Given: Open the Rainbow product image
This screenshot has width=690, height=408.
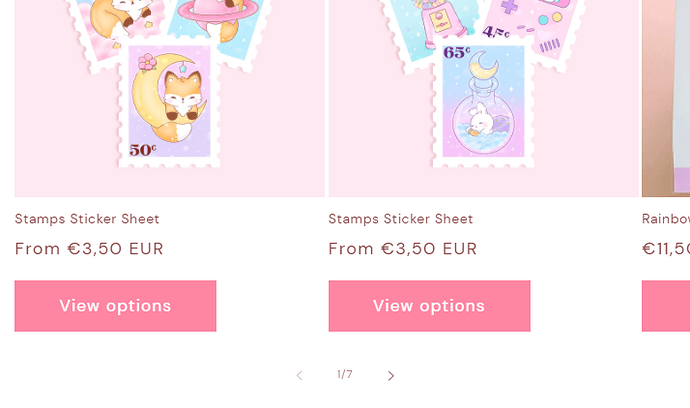Looking at the screenshot, I should (x=666, y=98).
